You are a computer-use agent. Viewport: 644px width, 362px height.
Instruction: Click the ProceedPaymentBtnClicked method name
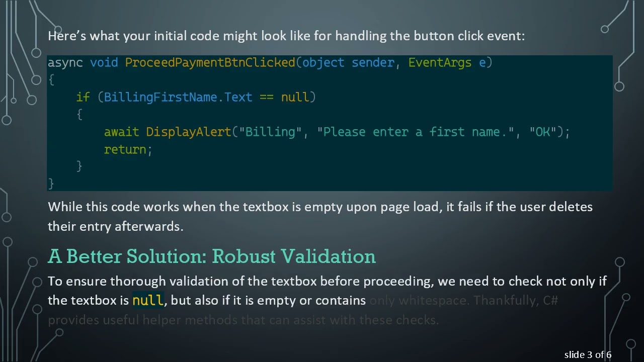tap(210, 63)
